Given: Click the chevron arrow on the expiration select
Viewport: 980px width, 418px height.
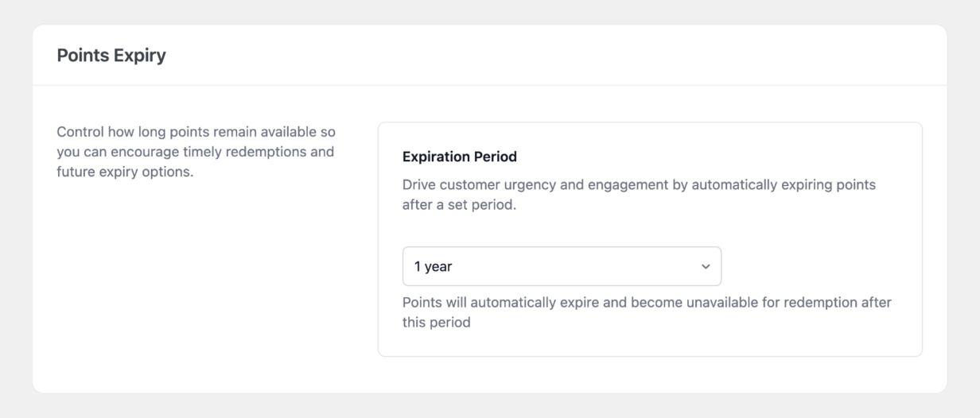Looking at the screenshot, I should [705, 267].
